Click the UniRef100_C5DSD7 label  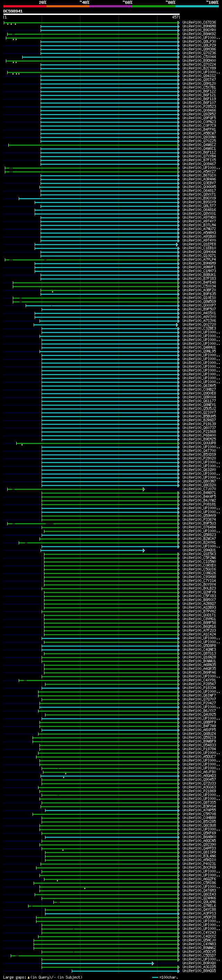click(199, 956)
